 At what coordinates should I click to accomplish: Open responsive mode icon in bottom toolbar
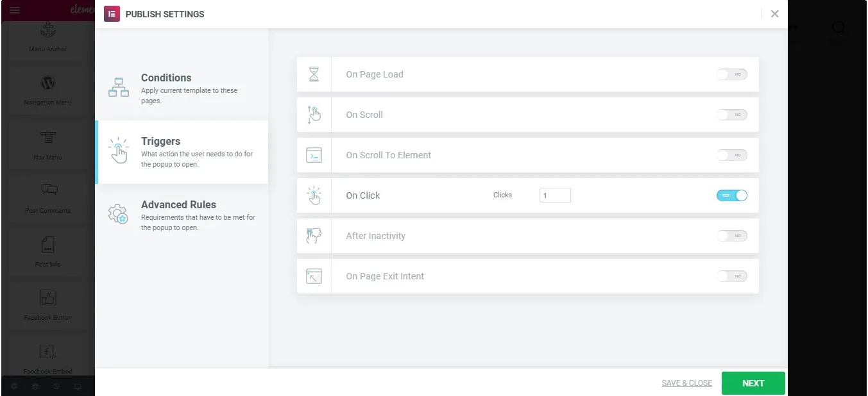78,386
